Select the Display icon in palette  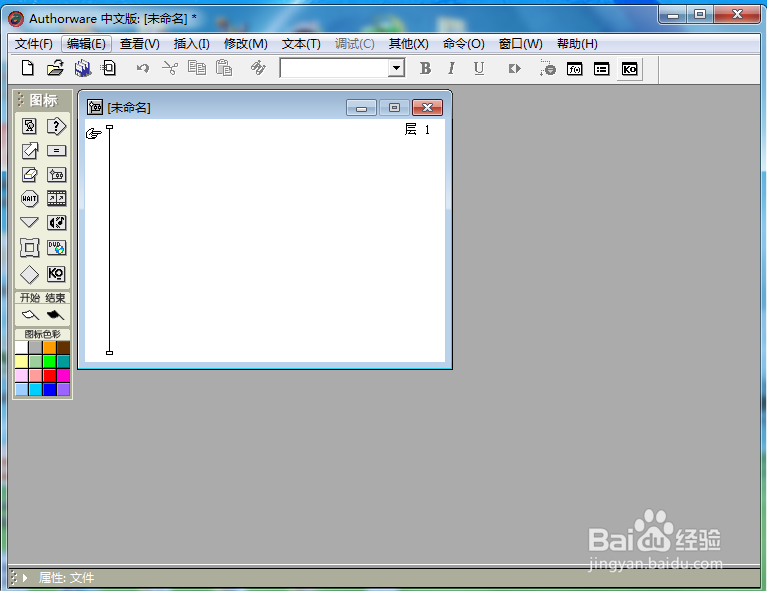[29, 126]
